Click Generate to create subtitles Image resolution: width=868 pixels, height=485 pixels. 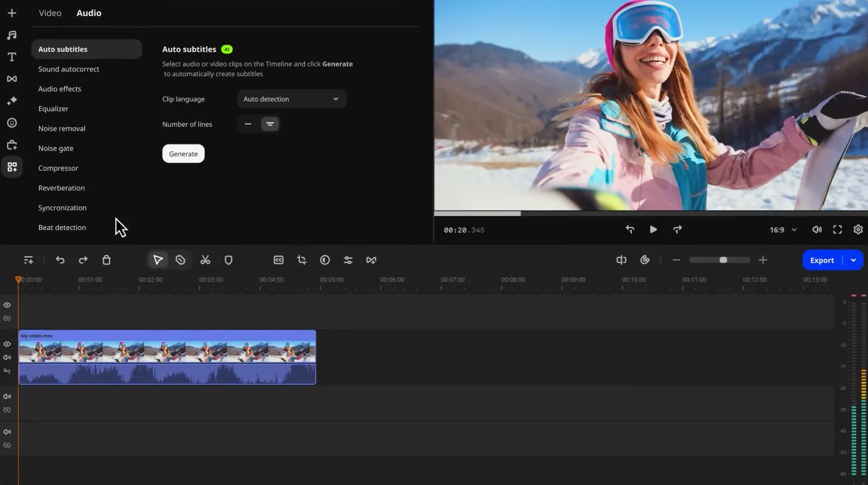pos(184,153)
